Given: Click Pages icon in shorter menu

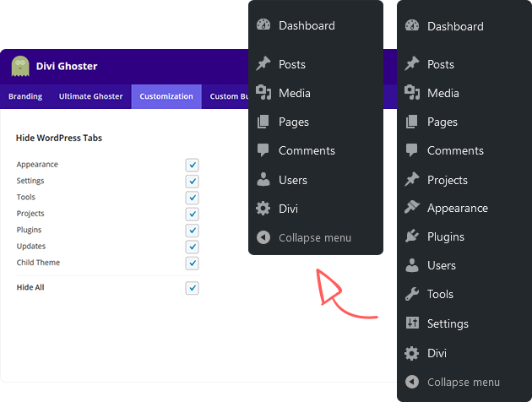Looking at the screenshot, I should 263,122.
